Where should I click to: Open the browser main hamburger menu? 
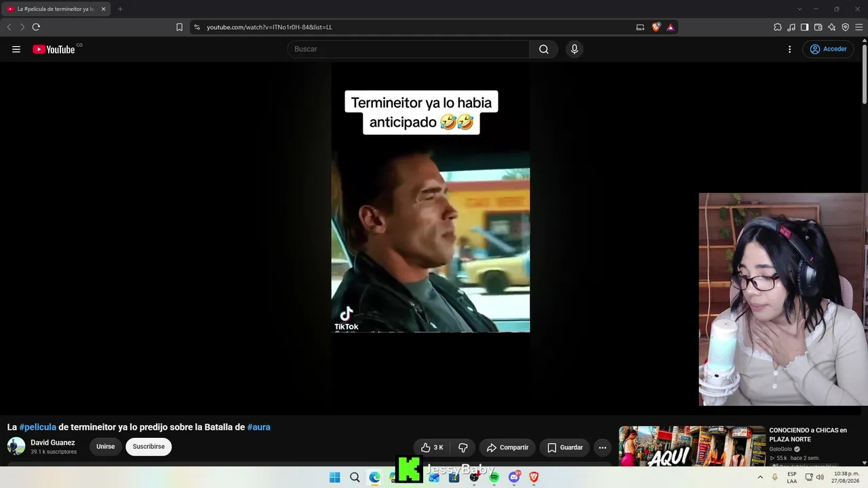pos(859,27)
